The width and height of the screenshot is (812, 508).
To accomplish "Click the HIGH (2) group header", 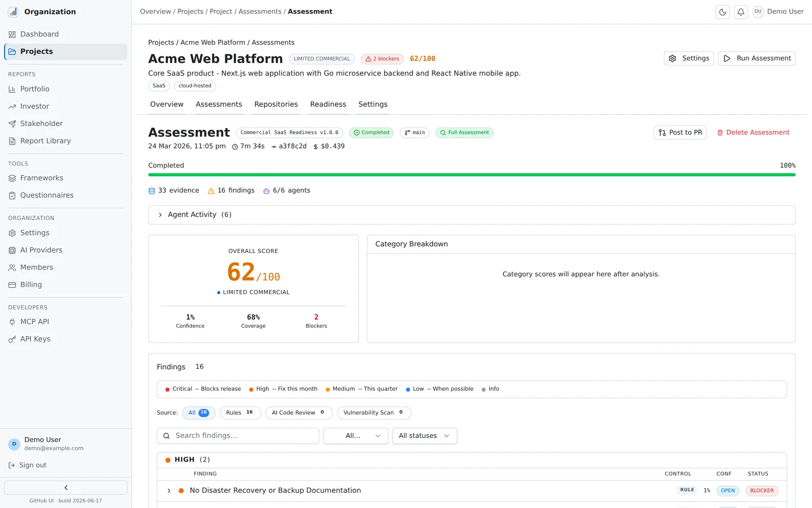I will point(472,460).
